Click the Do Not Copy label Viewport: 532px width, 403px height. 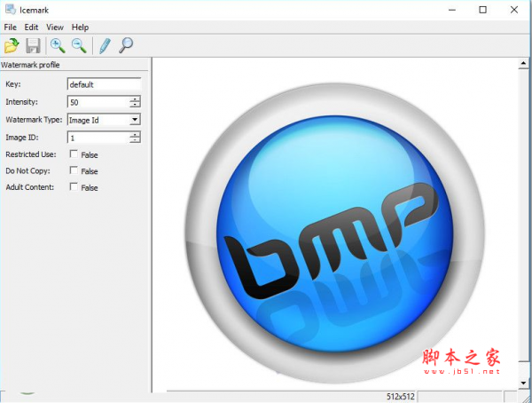pos(27,170)
